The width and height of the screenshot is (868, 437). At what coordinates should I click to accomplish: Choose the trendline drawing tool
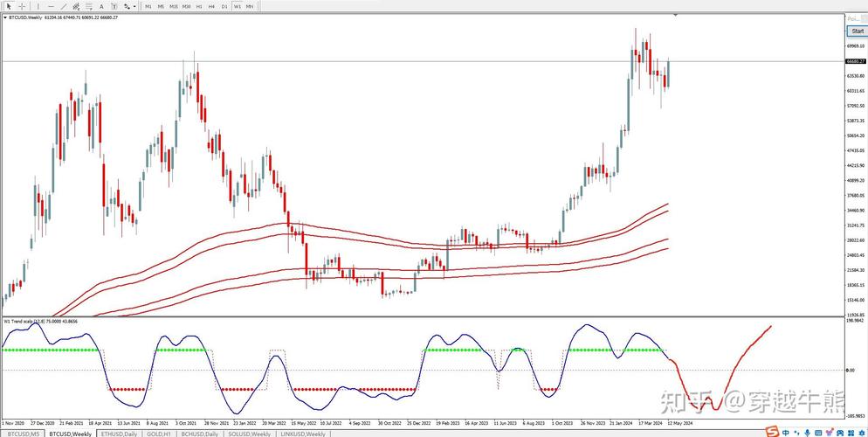tap(64, 6)
